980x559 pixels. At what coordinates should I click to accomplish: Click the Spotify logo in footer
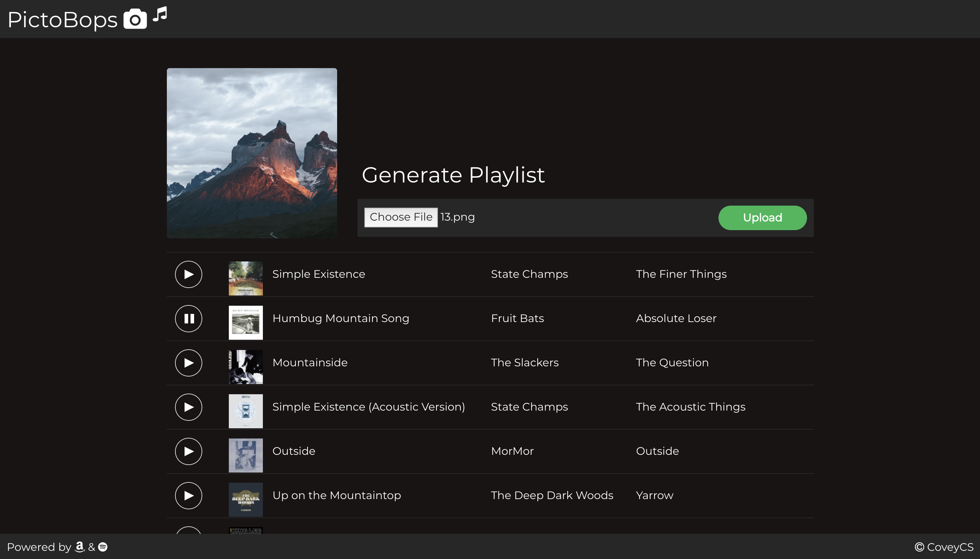click(103, 547)
